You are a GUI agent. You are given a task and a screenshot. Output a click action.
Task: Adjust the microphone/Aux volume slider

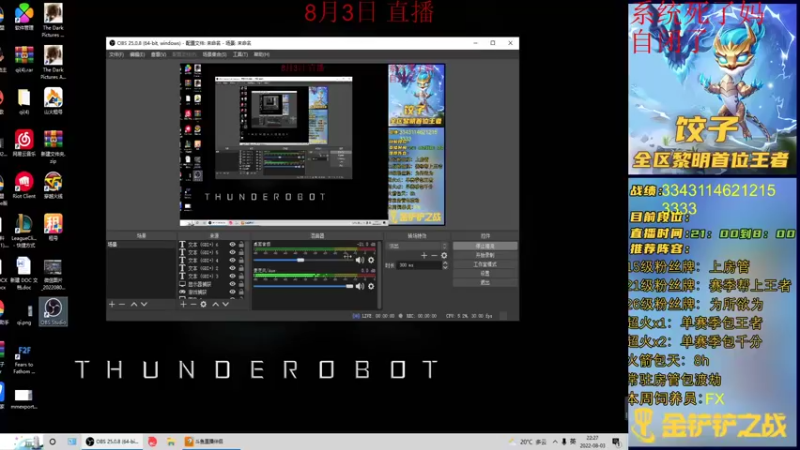point(303,286)
